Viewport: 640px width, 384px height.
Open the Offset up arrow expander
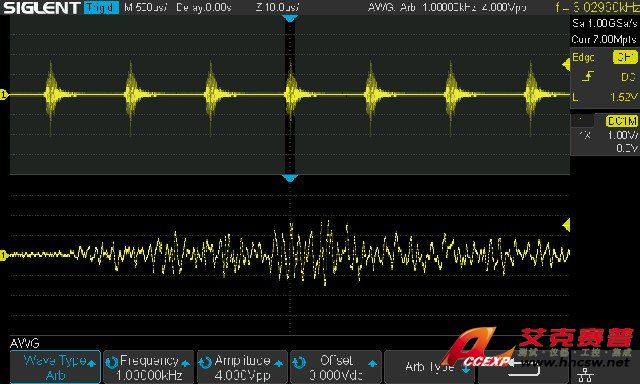pos(372,363)
